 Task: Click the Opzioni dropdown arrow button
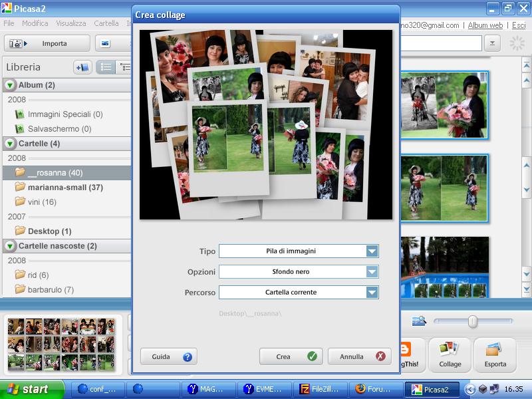tap(372, 272)
